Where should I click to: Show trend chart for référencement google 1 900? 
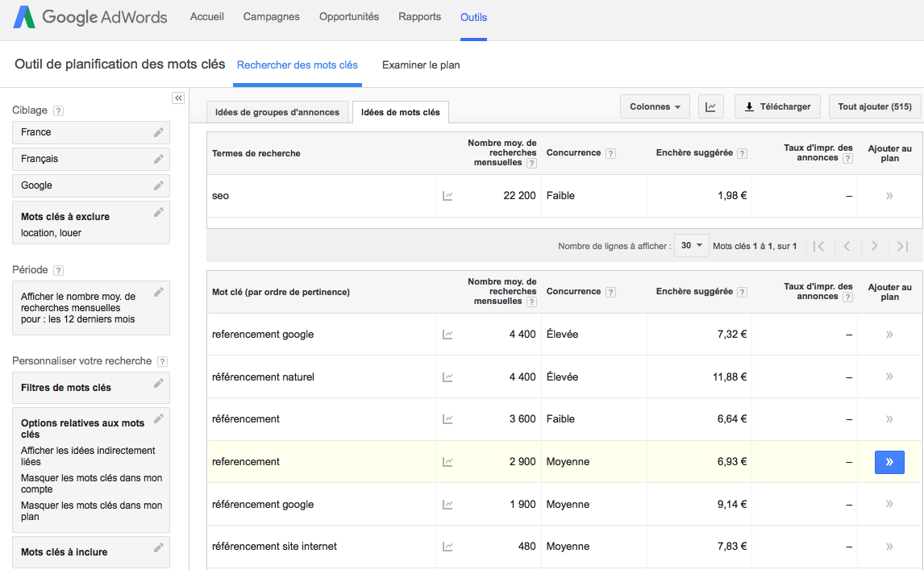click(447, 504)
